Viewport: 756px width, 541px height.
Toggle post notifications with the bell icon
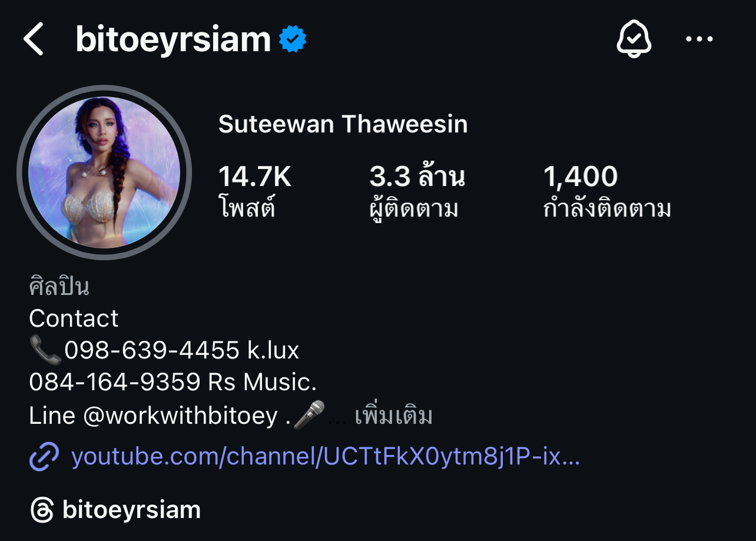pos(634,39)
